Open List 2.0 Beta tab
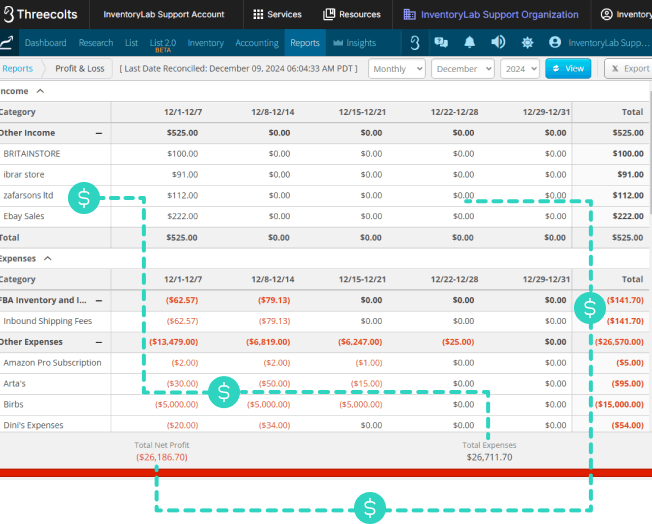Image resolution: width=652 pixels, height=524 pixels. [x=163, y=45]
